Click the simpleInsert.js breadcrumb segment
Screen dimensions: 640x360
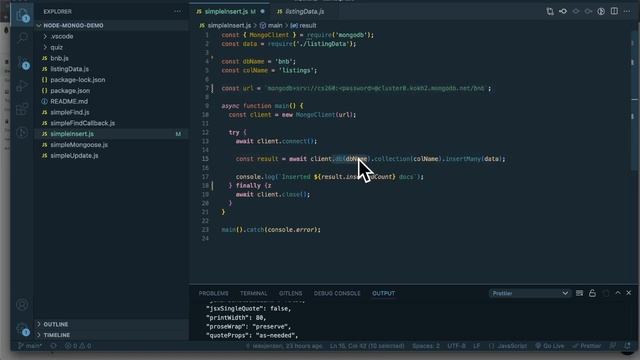click(225, 25)
